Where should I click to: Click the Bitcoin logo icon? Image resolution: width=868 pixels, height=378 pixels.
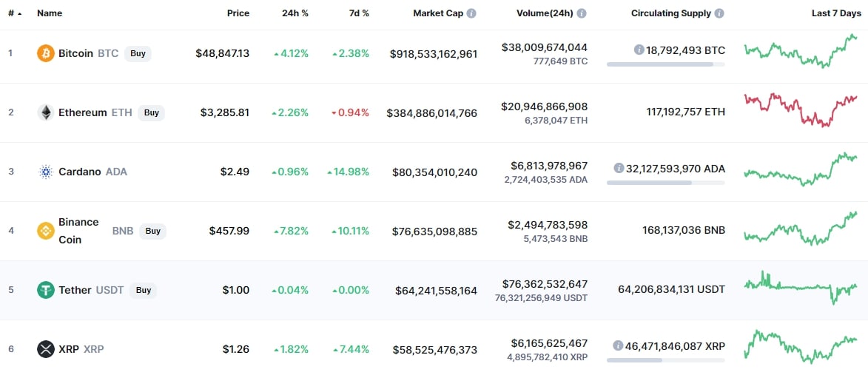[x=45, y=54]
